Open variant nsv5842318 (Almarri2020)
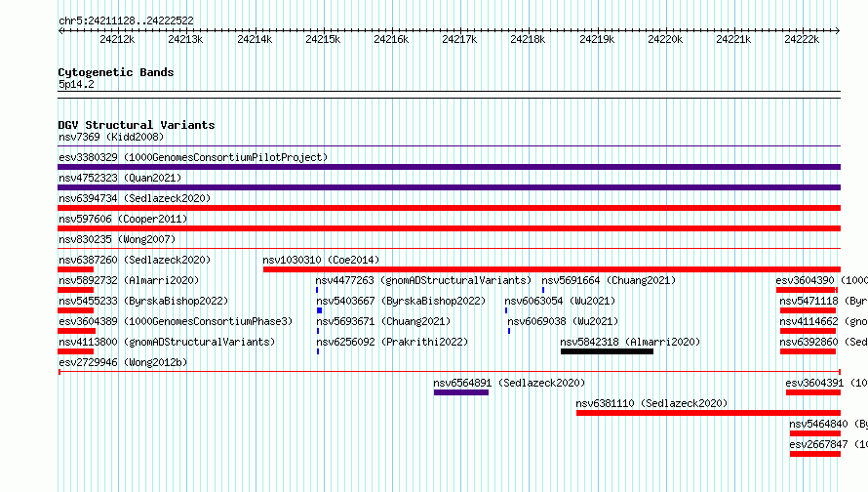This screenshot has height=492, width=868. (x=630, y=342)
